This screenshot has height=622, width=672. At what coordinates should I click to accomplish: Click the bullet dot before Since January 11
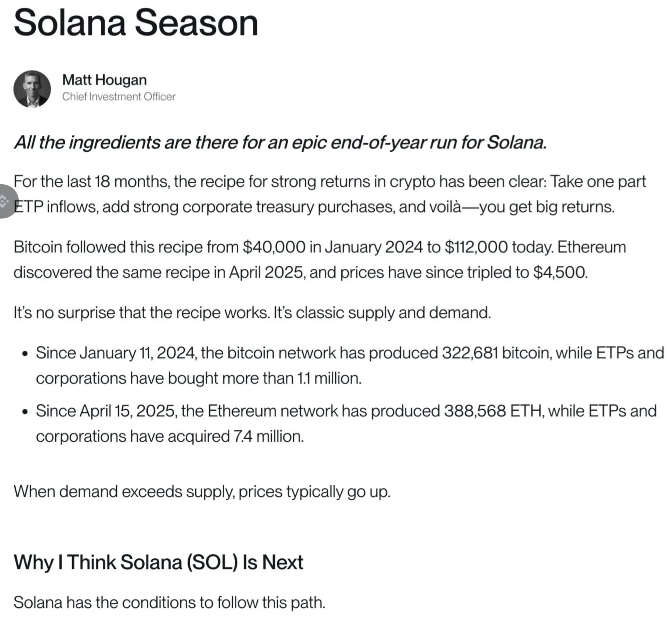coord(24,354)
